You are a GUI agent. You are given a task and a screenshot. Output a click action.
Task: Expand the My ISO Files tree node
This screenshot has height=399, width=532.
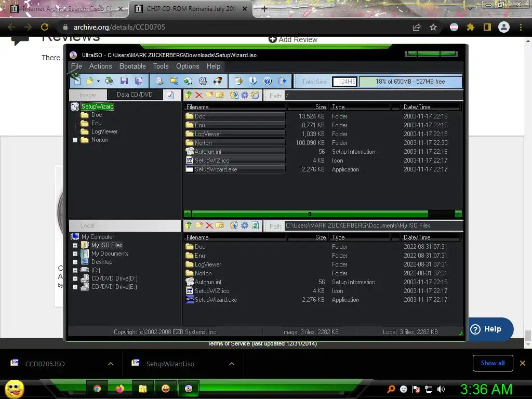click(x=75, y=245)
